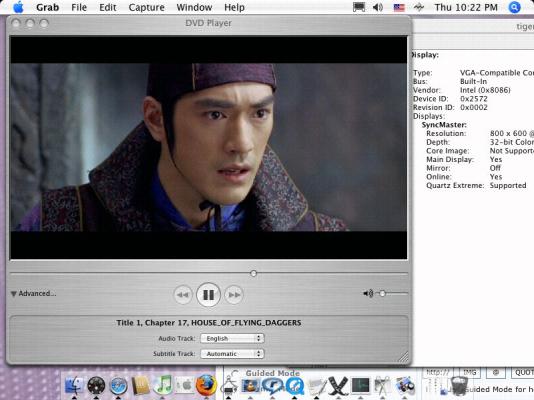The height and width of the screenshot is (400, 534).
Task: Open iChat from the Dock
Action: 272,386
